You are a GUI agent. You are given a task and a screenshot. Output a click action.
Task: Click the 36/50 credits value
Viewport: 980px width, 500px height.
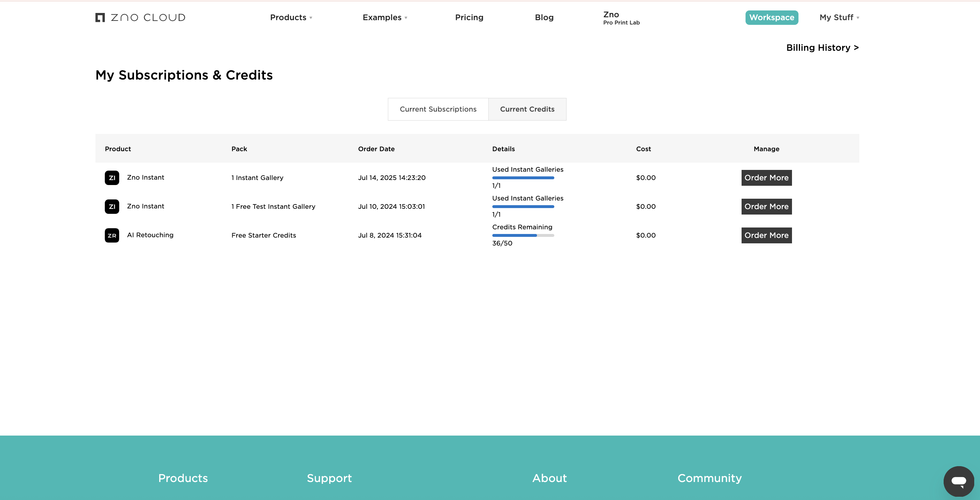[x=502, y=243]
